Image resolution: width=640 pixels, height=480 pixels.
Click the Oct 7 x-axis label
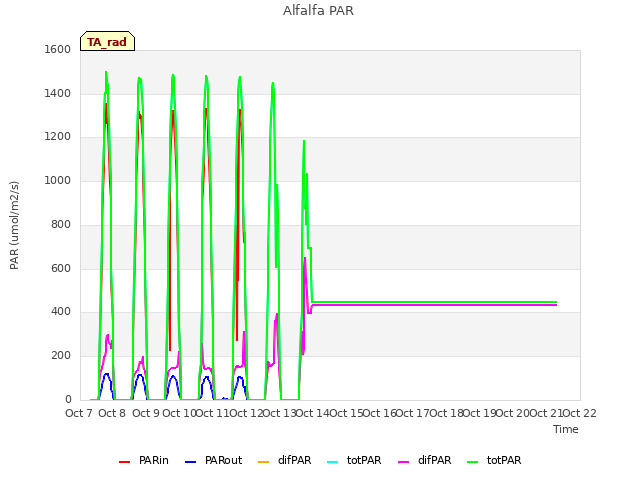click(79, 413)
